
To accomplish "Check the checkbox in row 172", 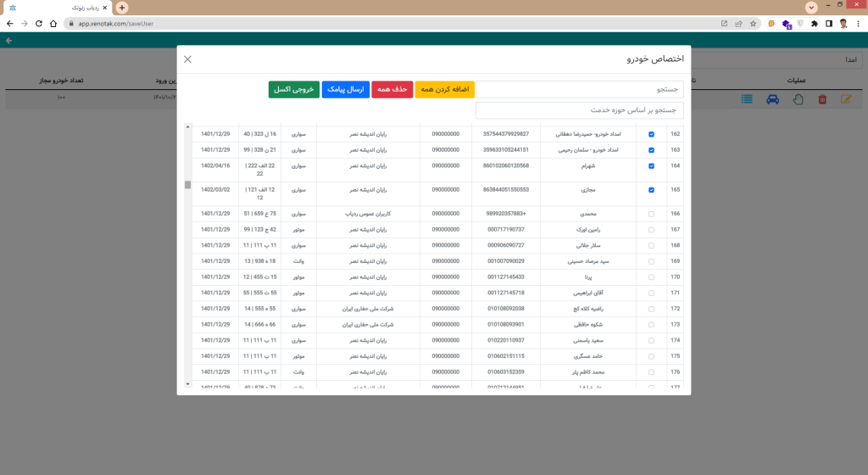I will pyautogui.click(x=651, y=309).
